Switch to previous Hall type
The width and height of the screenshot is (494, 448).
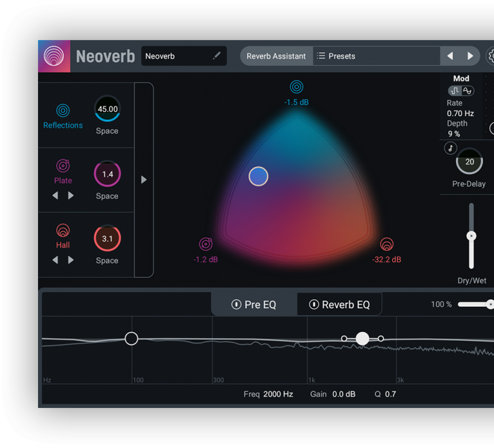tap(55, 260)
